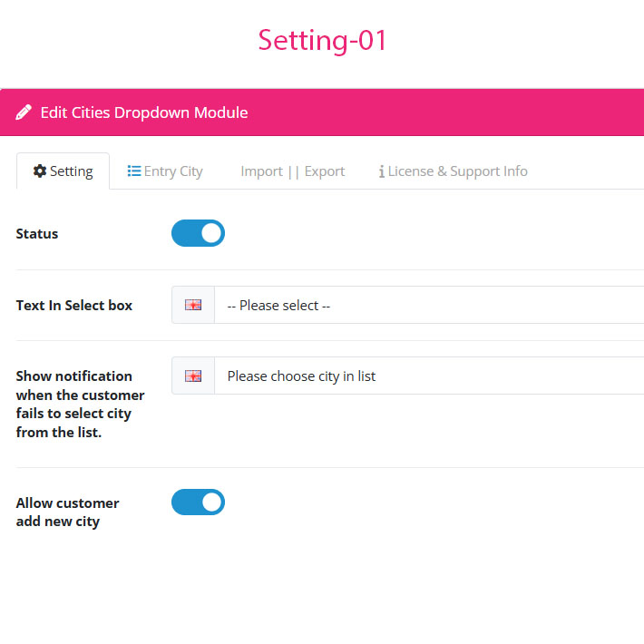This screenshot has width=644, height=644.
Task: Click the Setting-01 page heading
Action: (x=322, y=40)
